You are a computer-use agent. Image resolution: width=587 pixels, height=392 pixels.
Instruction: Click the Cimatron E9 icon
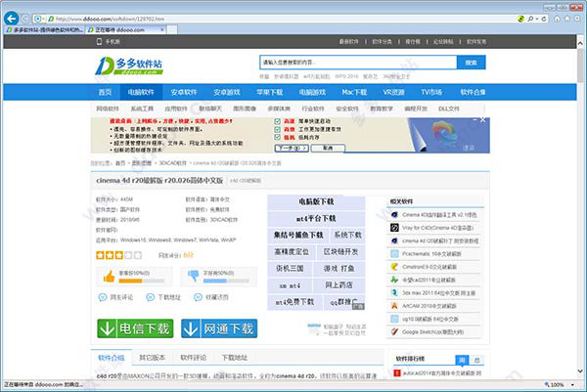tap(394, 267)
